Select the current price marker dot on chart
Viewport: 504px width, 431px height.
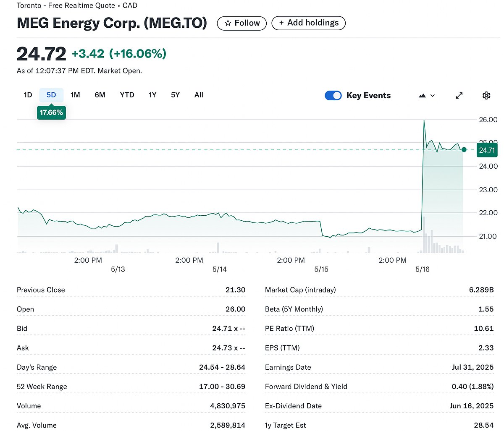click(x=464, y=150)
